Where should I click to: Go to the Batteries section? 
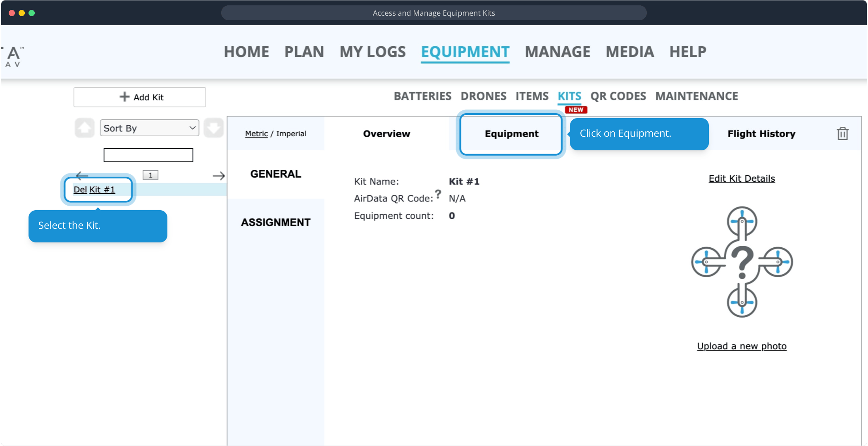pos(422,96)
